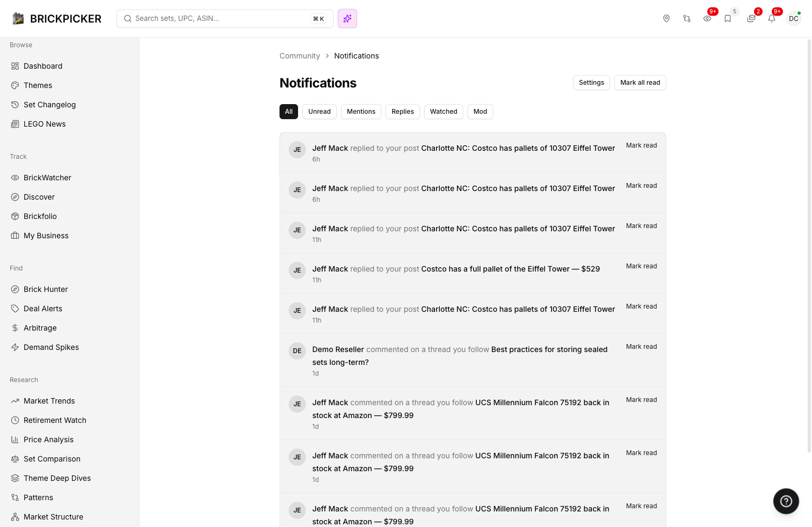This screenshot has width=812, height=527.
Task: Open Demand Spikes in sidebar
Action: pos(69,347)
